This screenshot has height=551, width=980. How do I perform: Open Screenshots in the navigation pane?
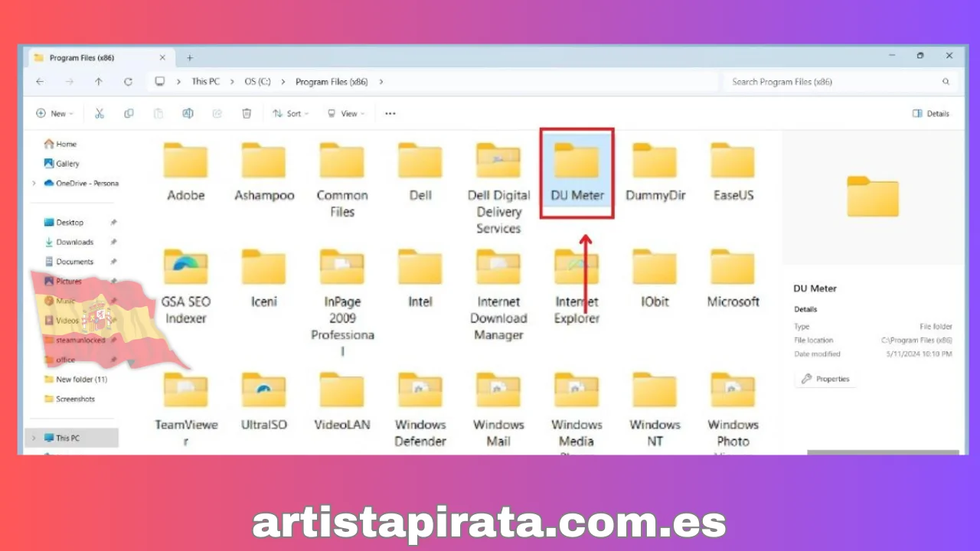70,399
